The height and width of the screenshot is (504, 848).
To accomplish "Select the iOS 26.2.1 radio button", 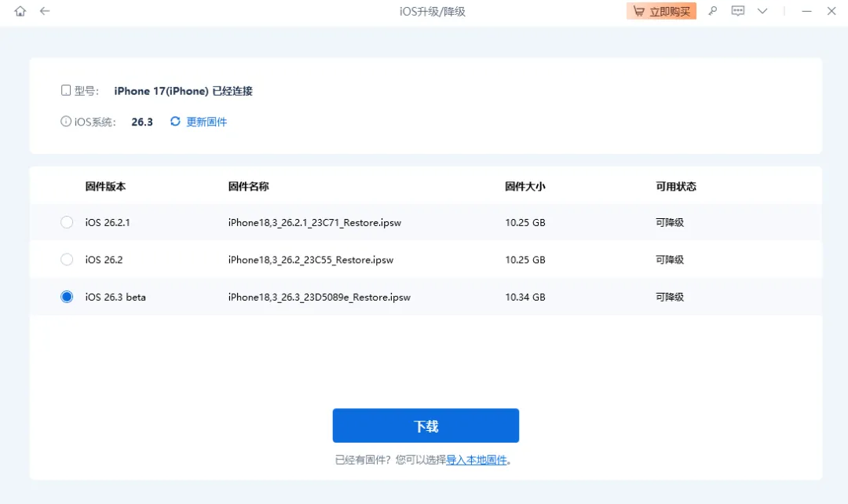I will [67, 222].
